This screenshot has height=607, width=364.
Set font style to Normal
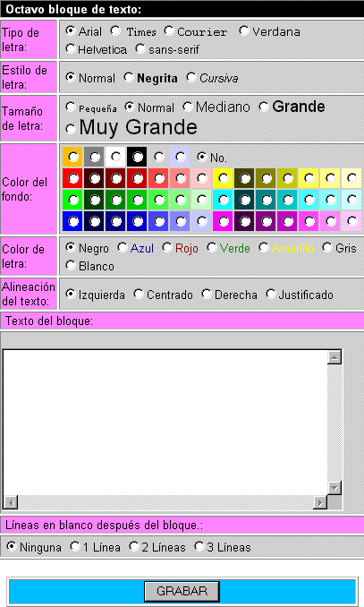(x=71, y=77)
